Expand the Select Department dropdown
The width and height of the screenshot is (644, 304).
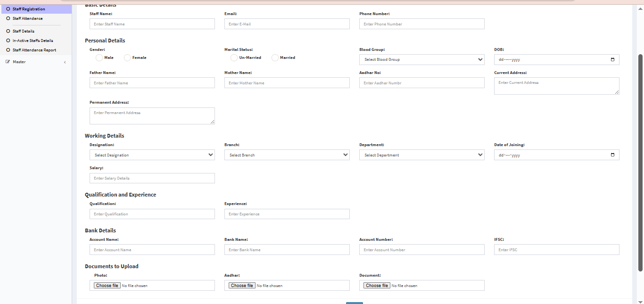click(421, 155)
